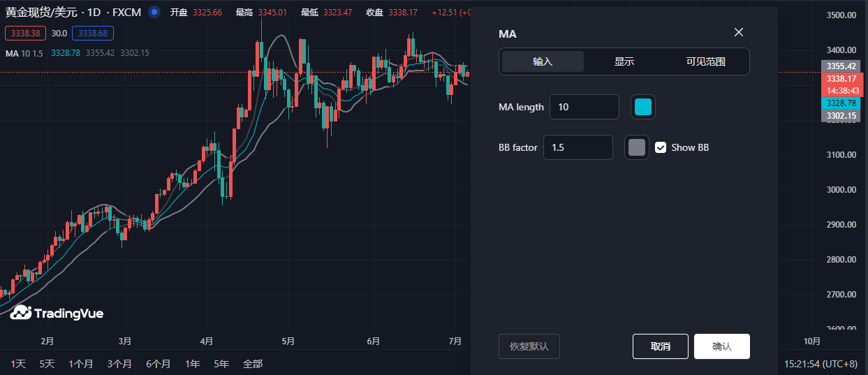
Task: Click the blue status dot beside FXCM
Action: pyautogui.click(x=154, y=13)
